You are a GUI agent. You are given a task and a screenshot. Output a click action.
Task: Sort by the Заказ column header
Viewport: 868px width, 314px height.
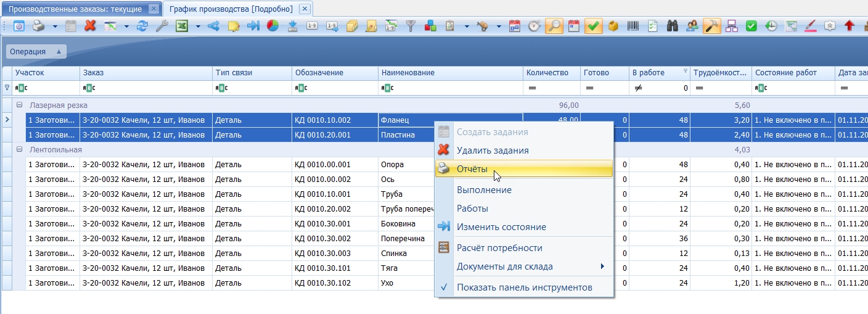(x=146, y=73)
